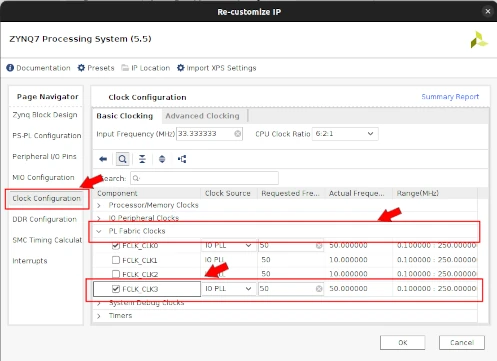Uncheck the FCLK_CLK0 checkbox
The width and height of the screenshot is (497, 361).
pos(116,246)
